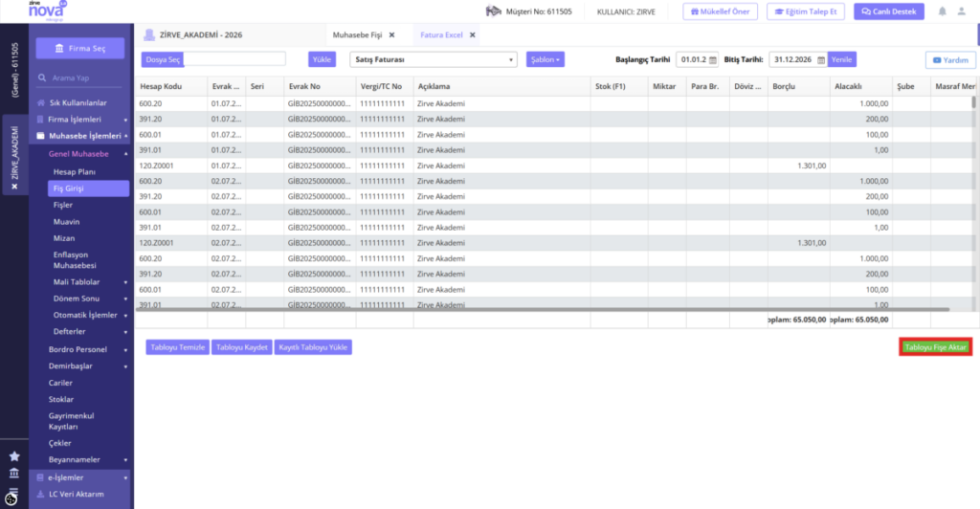Expand Firma İşlemleri menu
Screen dimensions: 980x509
[x=125, y=120]
